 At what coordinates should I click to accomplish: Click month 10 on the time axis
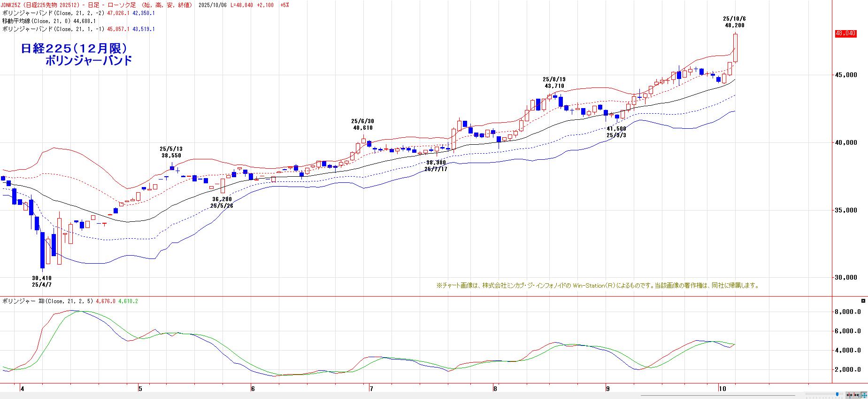click(x=722, y=389)
